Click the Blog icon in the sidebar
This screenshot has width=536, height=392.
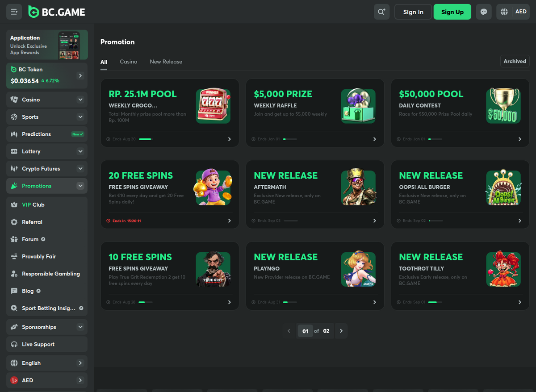(x=14, y=291)
